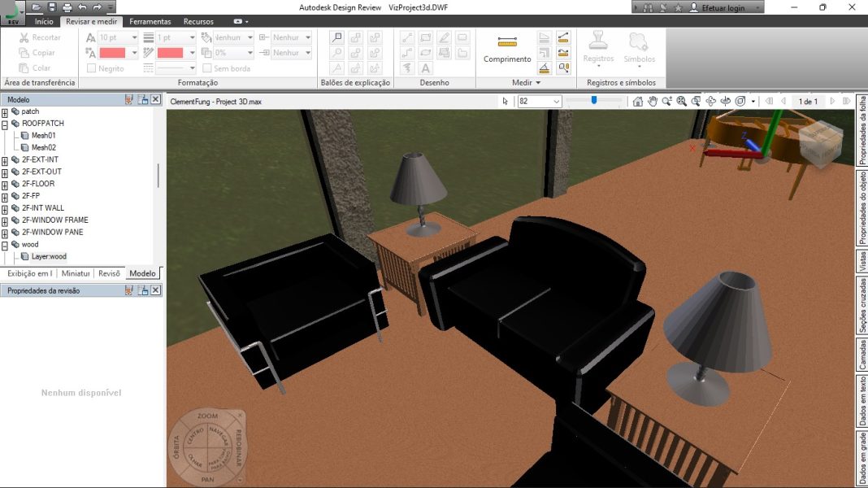Open the Medir panel dropdown arrow

(538, 82)
